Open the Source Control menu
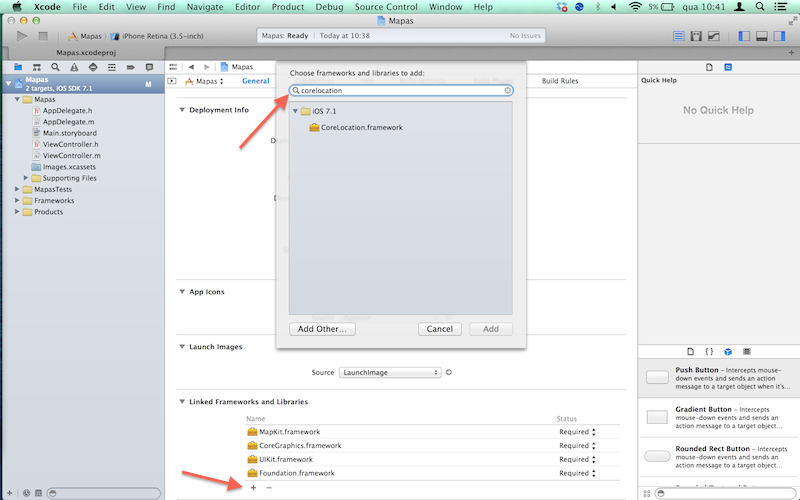This screenshot has width=800, height=500. pyautogui.click(x=386, y=7)
